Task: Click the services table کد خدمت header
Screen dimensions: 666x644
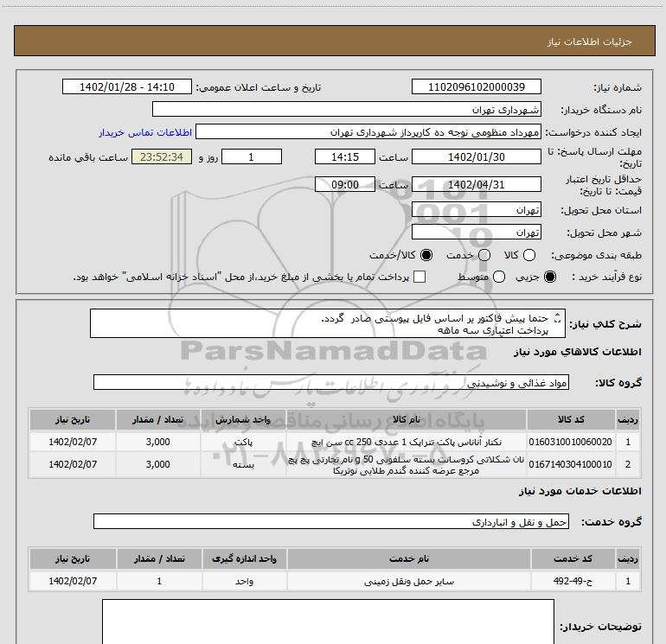Action: tap(573, 558)
